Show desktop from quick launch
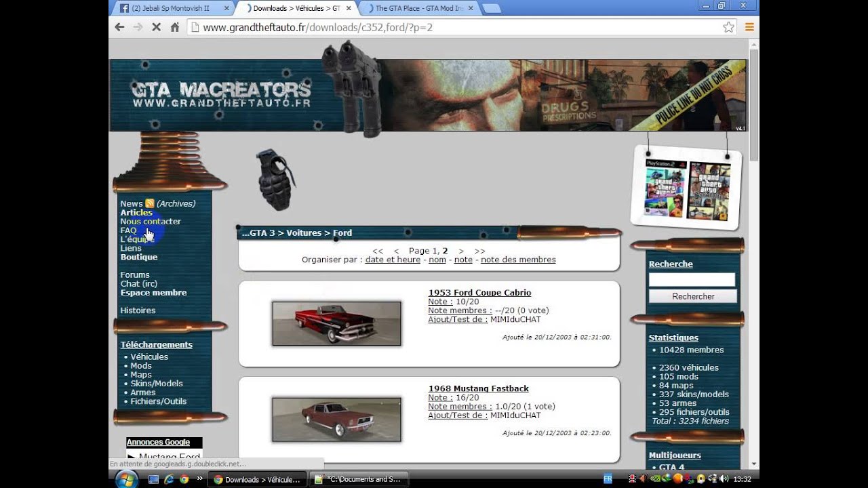This screenshot has width=868, height=488. [x=154, y=479]
